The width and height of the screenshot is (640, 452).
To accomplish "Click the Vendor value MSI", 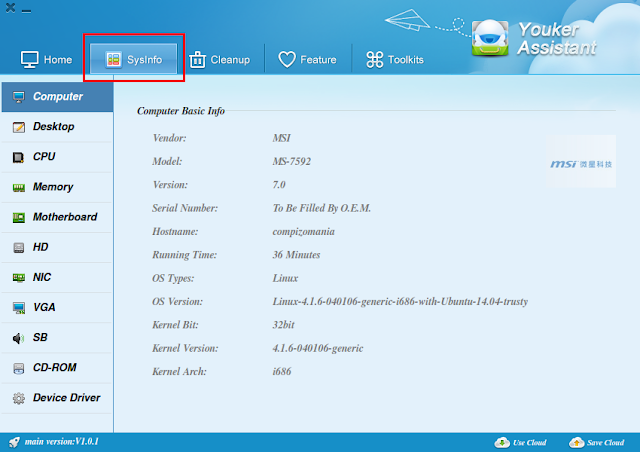I will (x=282, y=138).
